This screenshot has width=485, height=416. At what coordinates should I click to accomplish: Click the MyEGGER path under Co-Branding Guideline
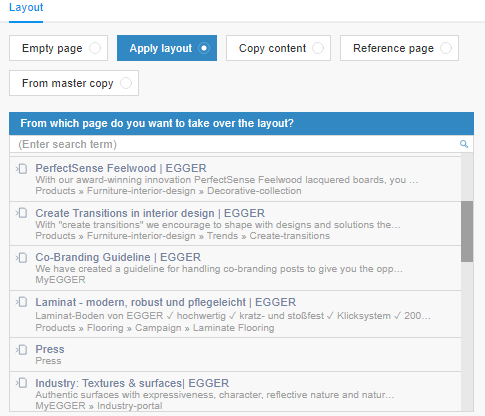60,280
